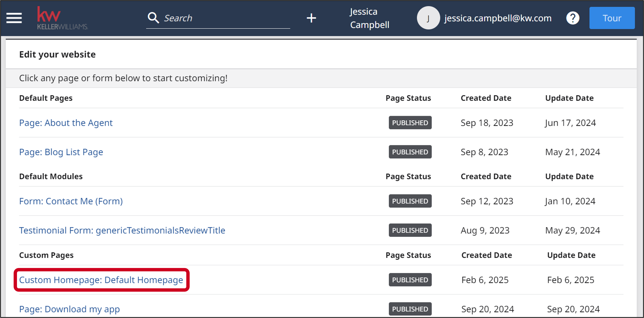Image resolution: width=644 pixels, height=318 pixels.
Task: Open Testimonial Form: genericTestimonialsReviewTitle
Action: point(122,230)
